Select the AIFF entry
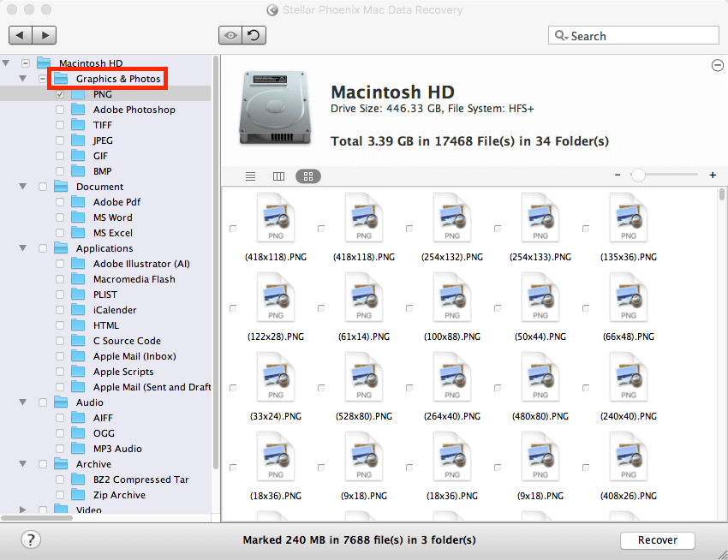 [x=103, y=418]
